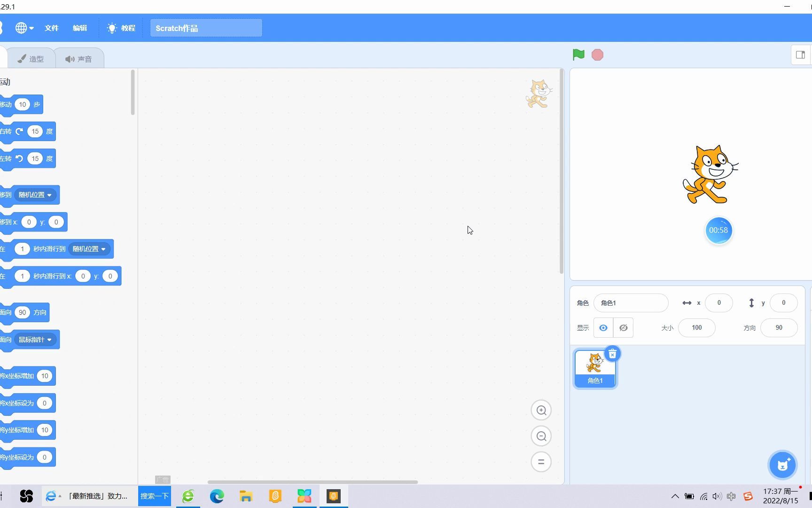Open File Explorer from taskbar
812x508 pixels.
pyautogui.click(x=246, y=496)
